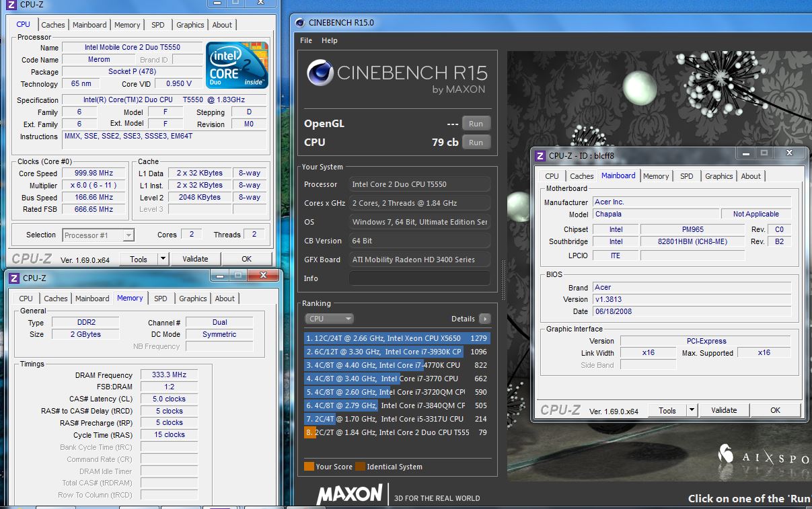This screenshot has width=812, height=509.
Task: Switch to Memory tab in CPU-Z blcff8 window
Action: coord(656,176)
